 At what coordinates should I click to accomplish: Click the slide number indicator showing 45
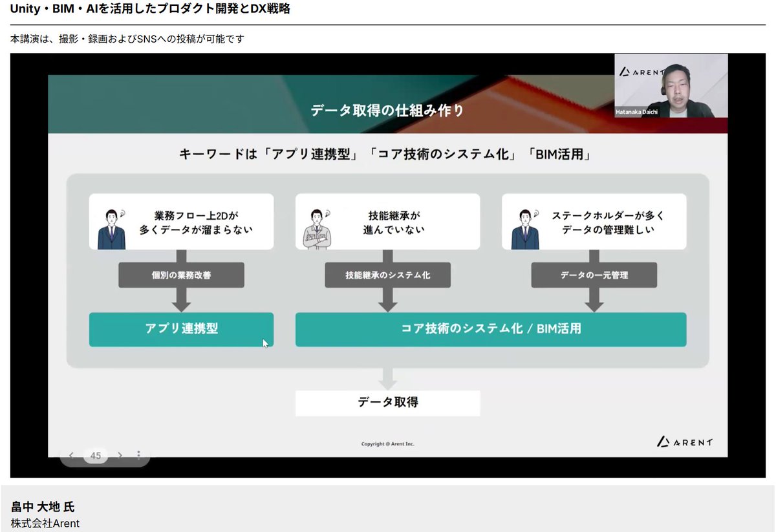95,455
